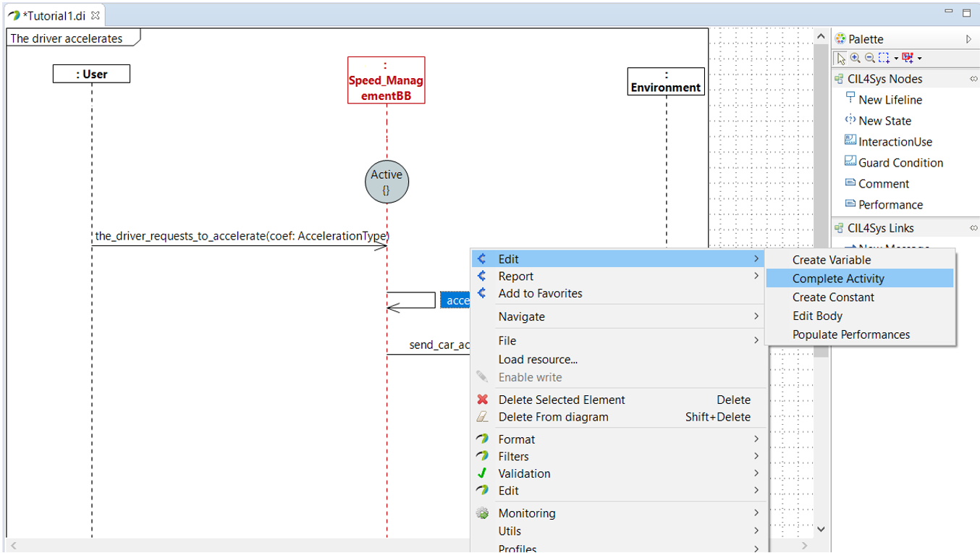Click the Zoom Out palette tool

tap(870, 58)
